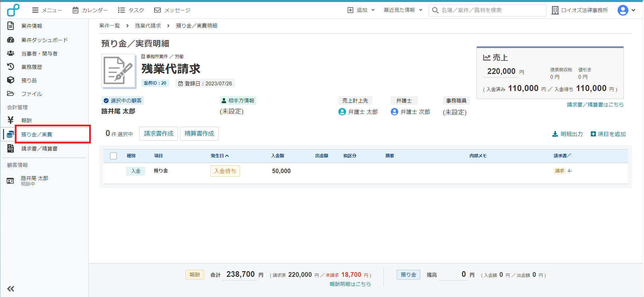Click the 精算書作成 button
Screen dimensions: 644x297
tap(199, 133)
